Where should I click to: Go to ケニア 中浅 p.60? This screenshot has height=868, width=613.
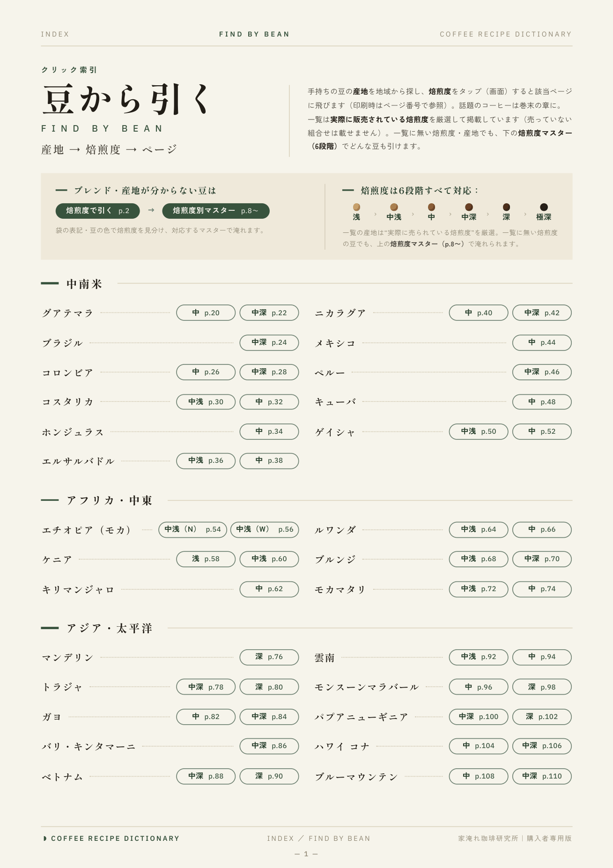269,559
